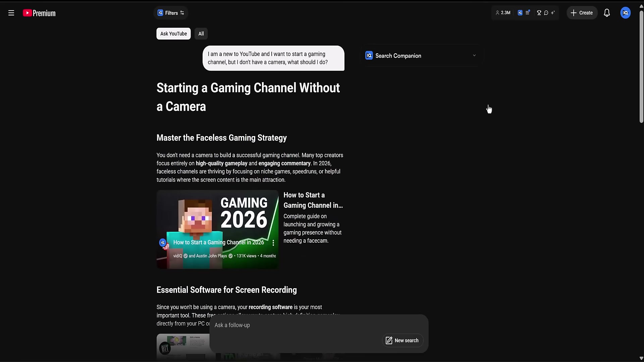The image size is (644, 362).
Task: Click the vidIQ channel avatar on thumbnail
Action: point(163,242)
